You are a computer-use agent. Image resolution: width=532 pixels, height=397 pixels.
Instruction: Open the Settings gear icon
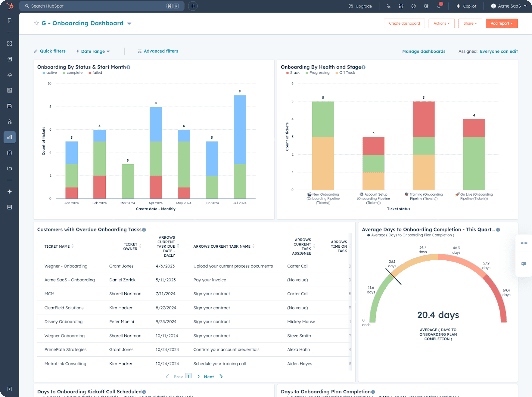426,6
